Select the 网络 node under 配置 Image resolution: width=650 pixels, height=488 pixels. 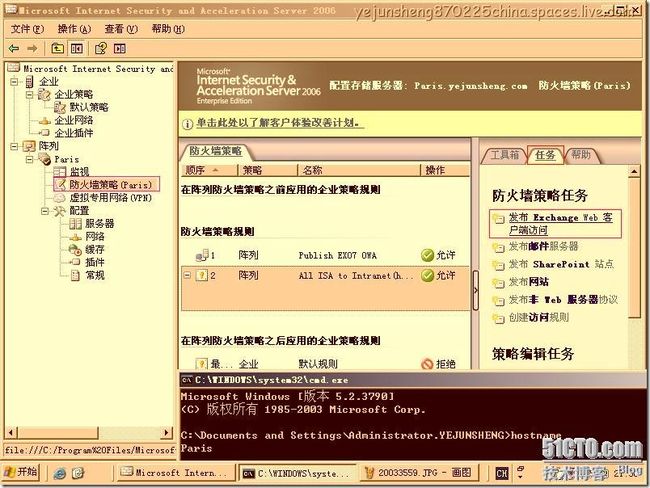click(95, 237)
